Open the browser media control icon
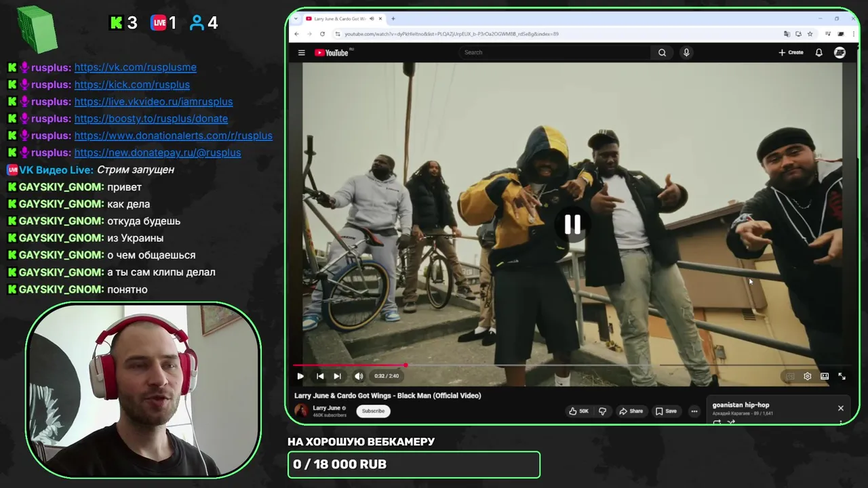This screenshot has height=488, width=868. [829, 34]
